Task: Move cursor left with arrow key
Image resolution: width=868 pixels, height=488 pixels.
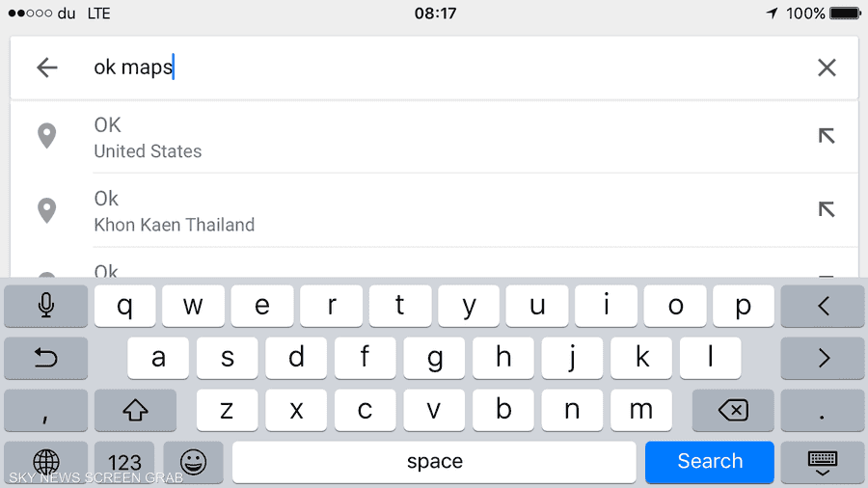Action: [823, 306]
